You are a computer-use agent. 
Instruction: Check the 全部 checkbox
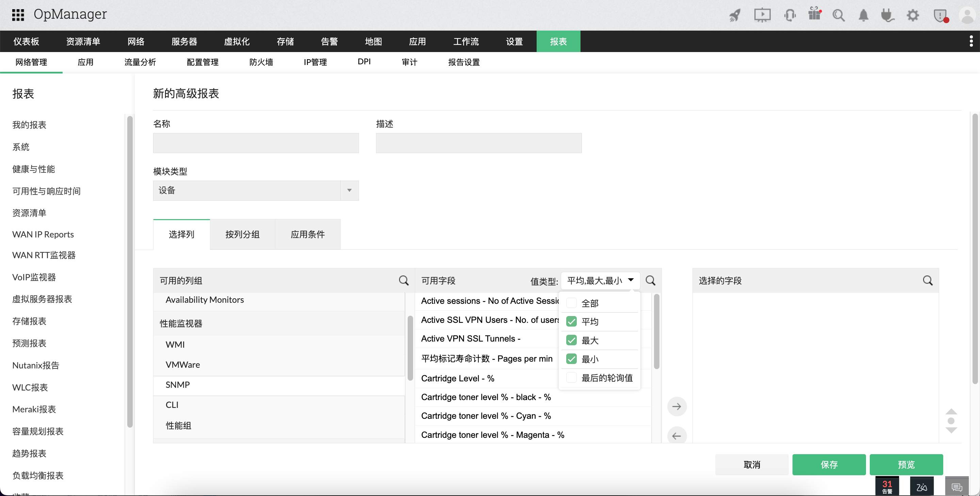coord(571,303)
